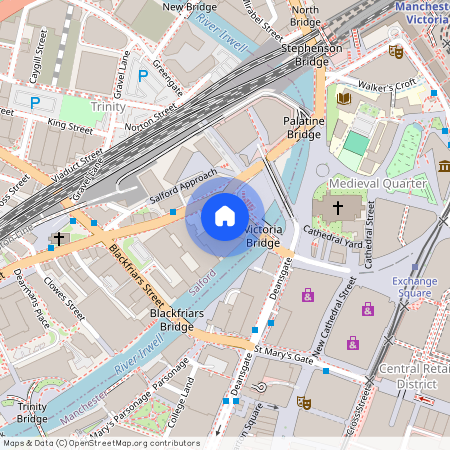Click the theatre masks icon near Manchester Victoria

(x=396, y=52)
